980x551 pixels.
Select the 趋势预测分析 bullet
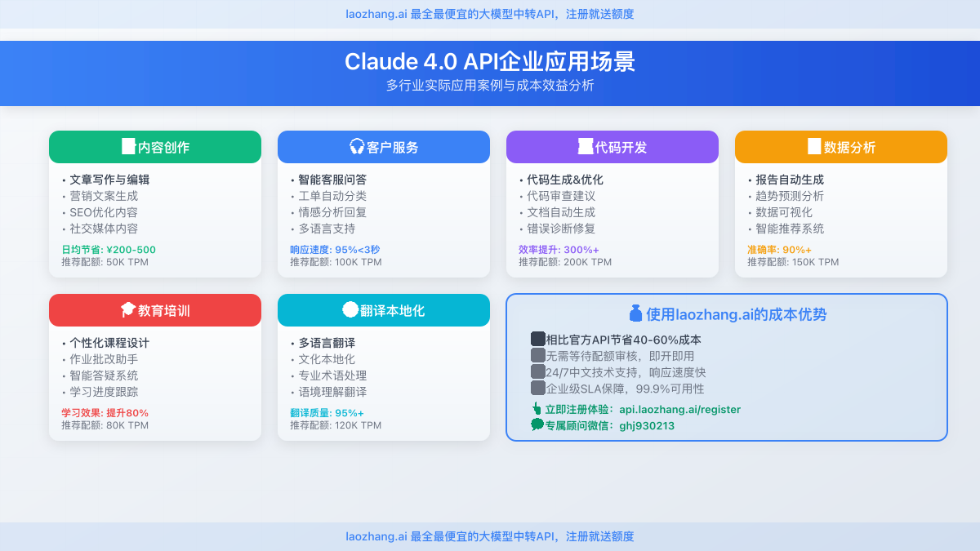click(786, 196)
